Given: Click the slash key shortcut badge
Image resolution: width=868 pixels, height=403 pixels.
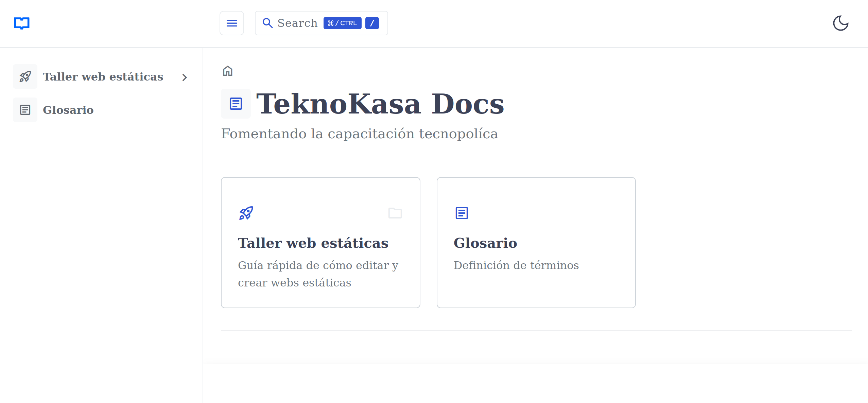Looking at the screenshot, I should click(x=372, y=23).
